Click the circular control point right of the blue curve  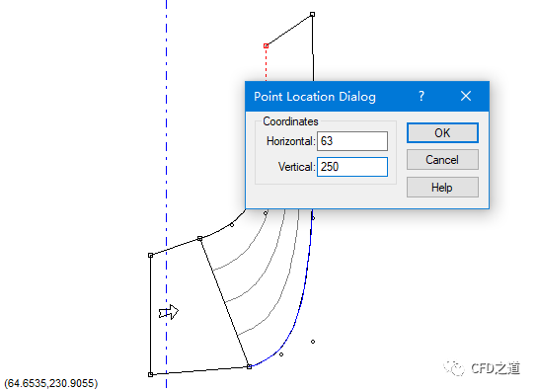pyautogui.click(x=313, y=342)
